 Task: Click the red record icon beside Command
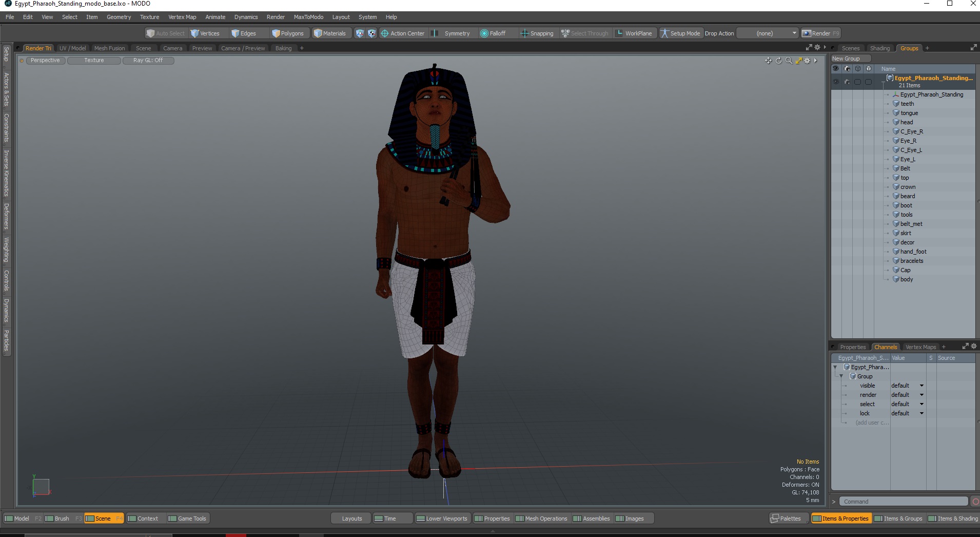point(975,502)
